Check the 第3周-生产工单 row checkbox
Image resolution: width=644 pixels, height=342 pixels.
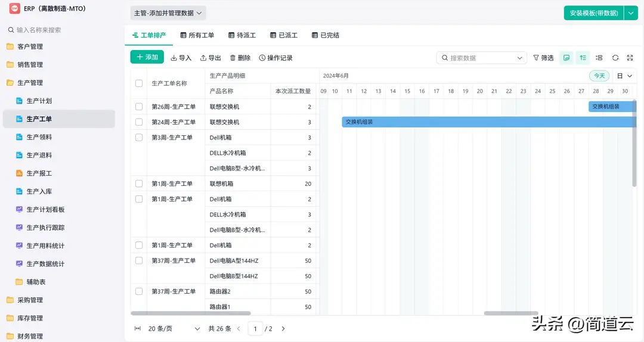tap(139, 138)
